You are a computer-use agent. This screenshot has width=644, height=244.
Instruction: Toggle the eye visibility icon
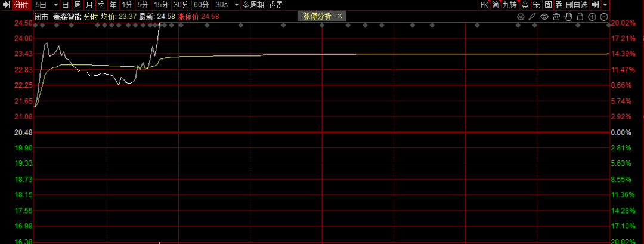point(544,17)
